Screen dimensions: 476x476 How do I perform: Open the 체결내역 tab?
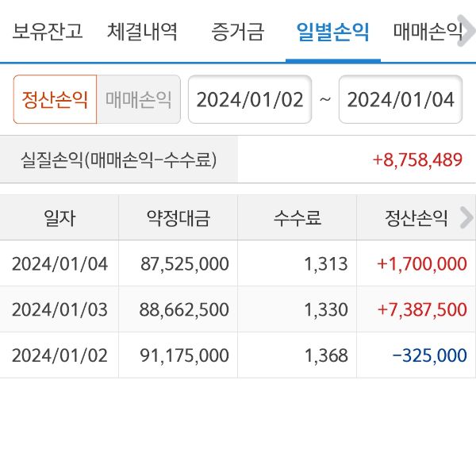pos(143,33)
